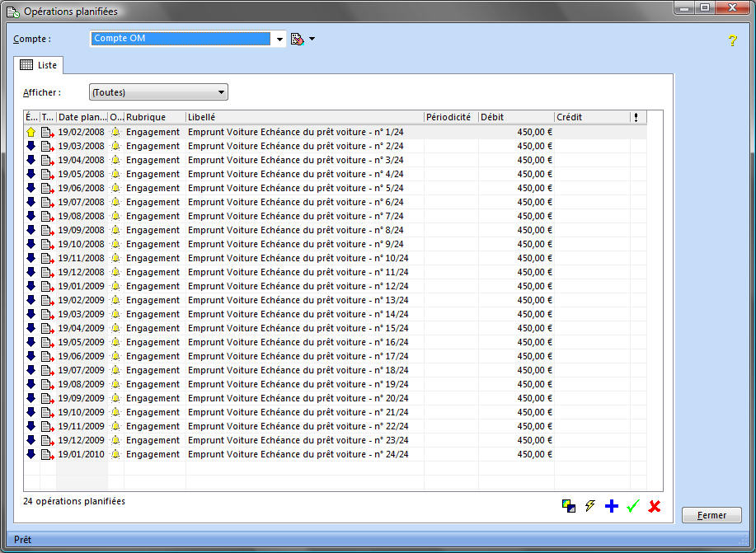The height and width of the screenshot is (553, 756).
Task: Click the bell icon on the 19/03/2008 row
Action: click(x=115, y=146)
